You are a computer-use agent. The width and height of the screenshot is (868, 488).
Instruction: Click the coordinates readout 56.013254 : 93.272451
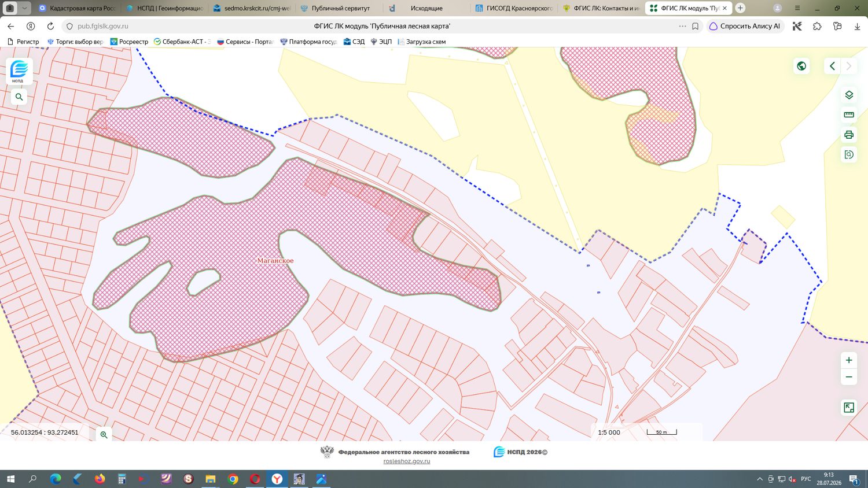(45, 432)
